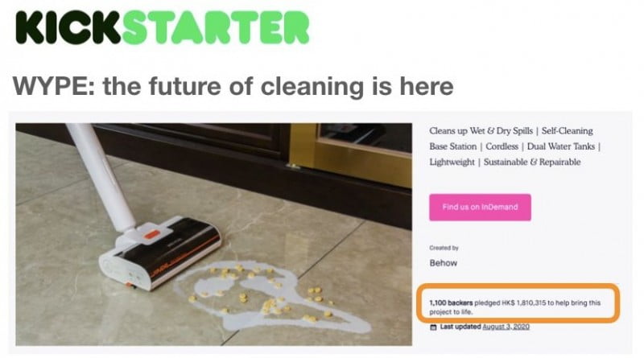The height and width of the screenshot is (358, 644).
Task: Click the Sustainable & Repairable feature text
Action: click(x=532, y=163)
